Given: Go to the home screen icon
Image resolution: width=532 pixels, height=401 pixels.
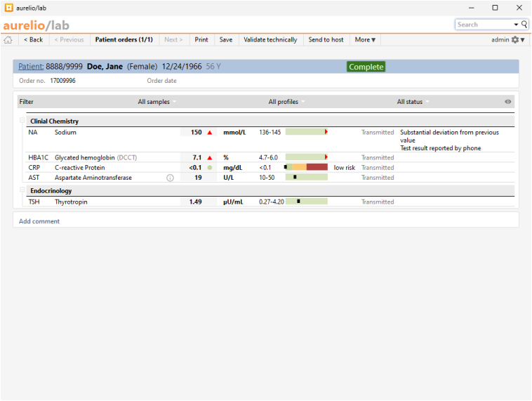Looking at the screenshot, I should (x=8, y=40).
